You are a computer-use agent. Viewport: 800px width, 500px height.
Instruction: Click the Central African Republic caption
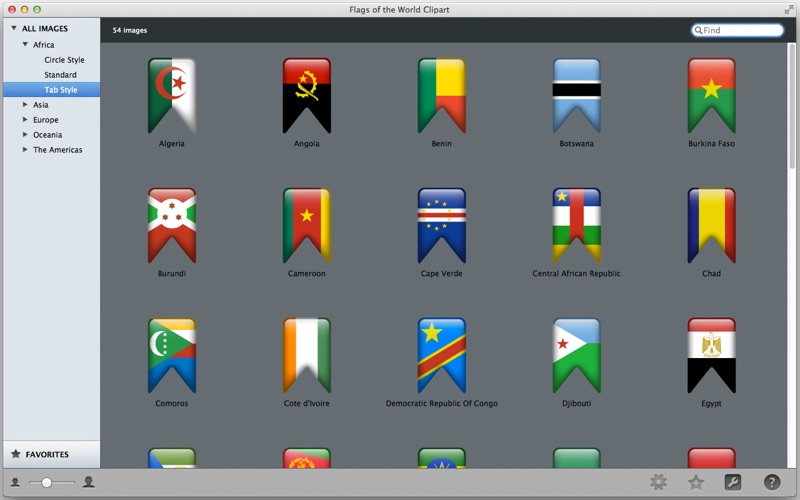click(577, 273)
